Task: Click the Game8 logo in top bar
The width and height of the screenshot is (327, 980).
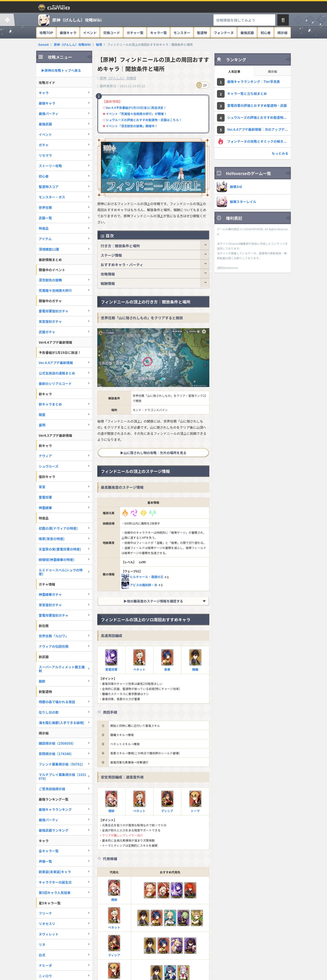Action: point(54,7)
